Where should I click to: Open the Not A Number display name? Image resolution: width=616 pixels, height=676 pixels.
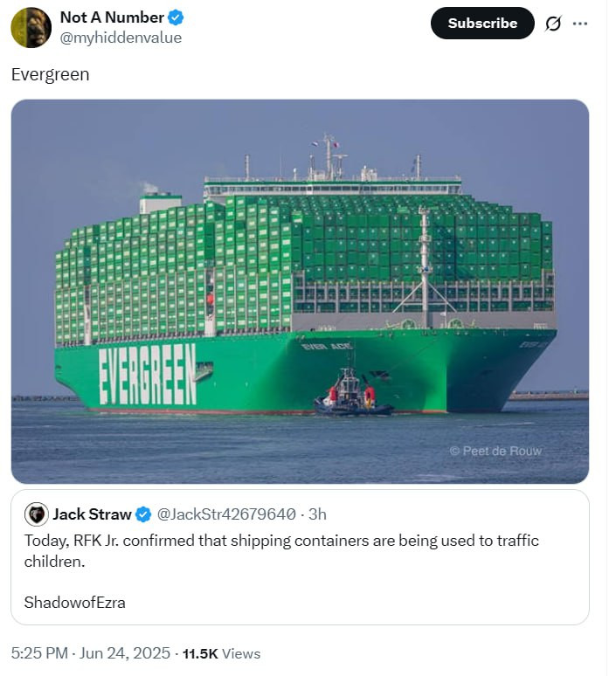pyautogui.click(x=112, y=17)
